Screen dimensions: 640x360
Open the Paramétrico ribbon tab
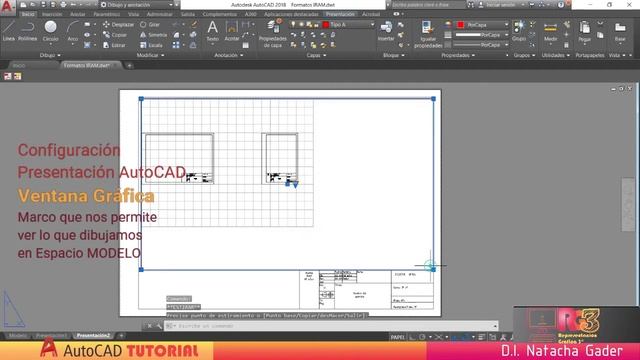[x=107, y=14]
